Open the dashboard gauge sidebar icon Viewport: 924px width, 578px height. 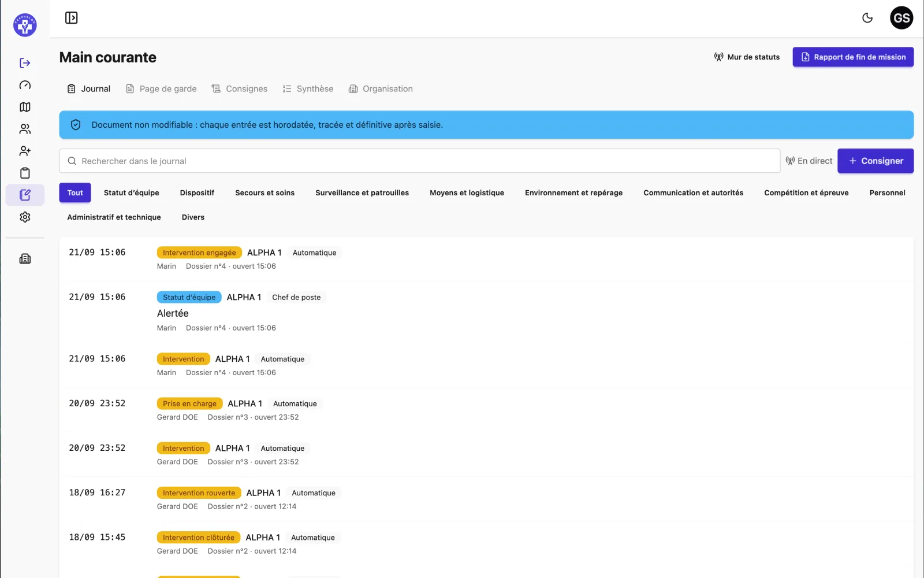coord(25,85)
